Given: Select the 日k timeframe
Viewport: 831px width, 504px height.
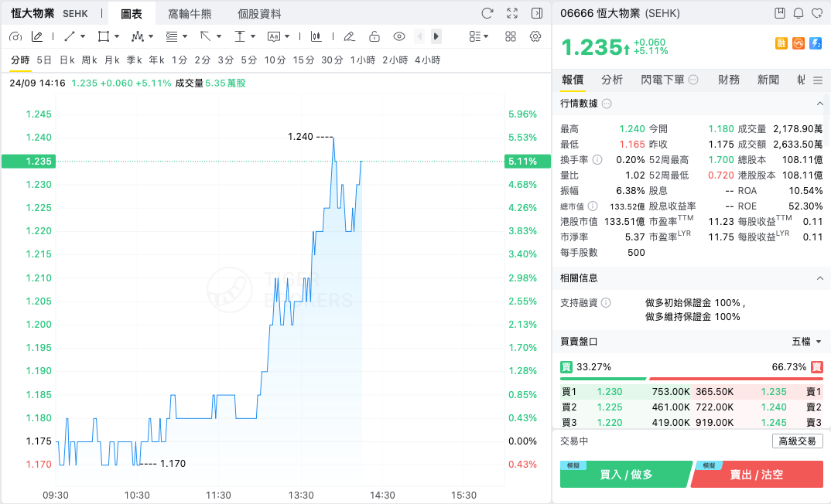Looking at the screenshot, I should coord(67,60).
